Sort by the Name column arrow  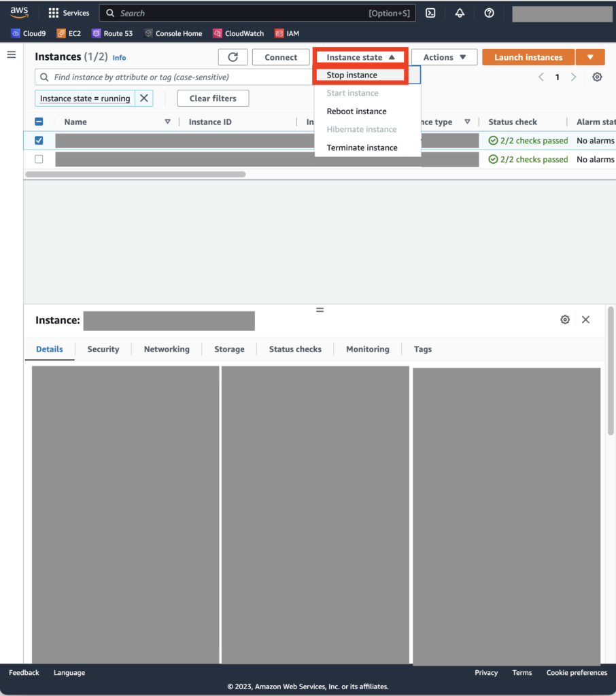click(x=167, y=122)
